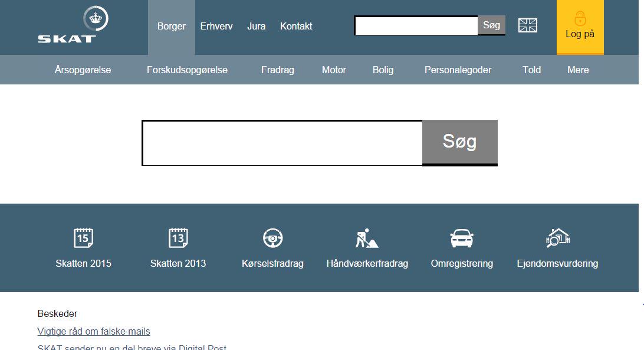This screenshot has width=644, height=350.
Task: Click the worker Håndværkerfradrag icon
Action: 367,238
